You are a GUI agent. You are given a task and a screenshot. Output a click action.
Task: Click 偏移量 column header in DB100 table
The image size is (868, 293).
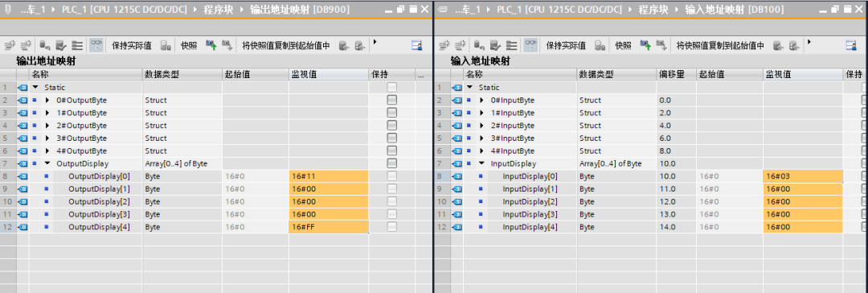[676, 74]
